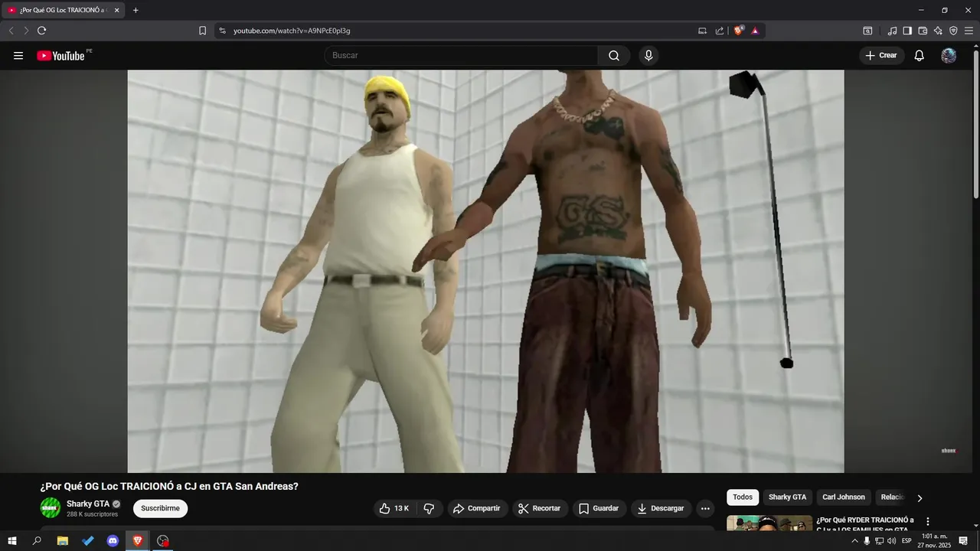Select the Carl Johnson filter chip

click(844, 497)
